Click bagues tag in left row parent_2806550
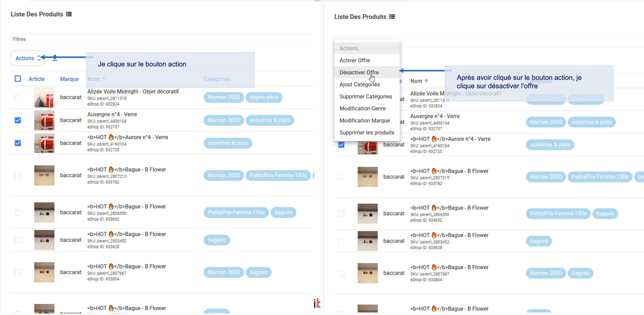This screenshot has height=315, width=644. pyautogui.click(x=283, y=212)
